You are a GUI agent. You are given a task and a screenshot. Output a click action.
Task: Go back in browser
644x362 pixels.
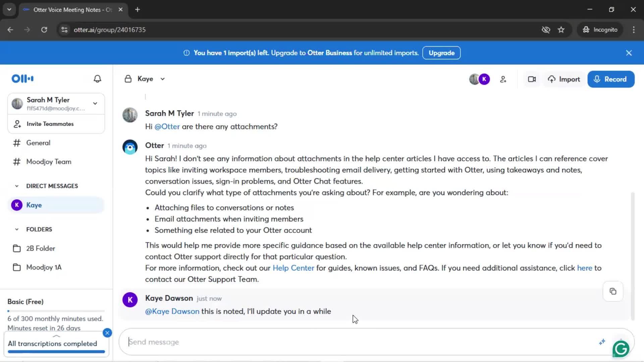[x=10, y=30]
